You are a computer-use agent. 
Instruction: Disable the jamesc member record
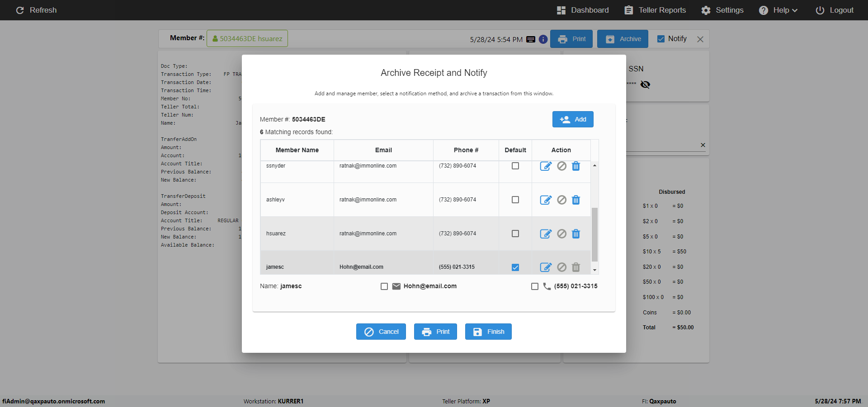pos(561,267)
